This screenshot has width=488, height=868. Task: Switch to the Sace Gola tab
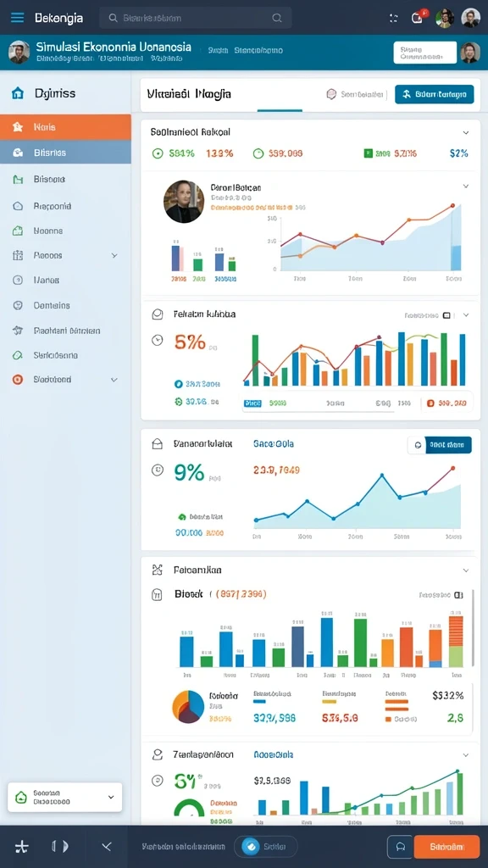(274, 444)
